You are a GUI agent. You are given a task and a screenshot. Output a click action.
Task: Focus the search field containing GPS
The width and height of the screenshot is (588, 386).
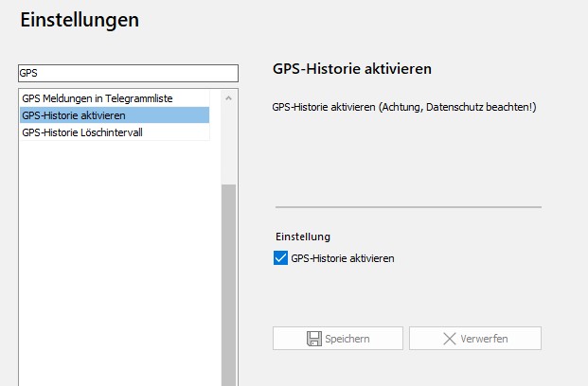(x=128, y=73)
